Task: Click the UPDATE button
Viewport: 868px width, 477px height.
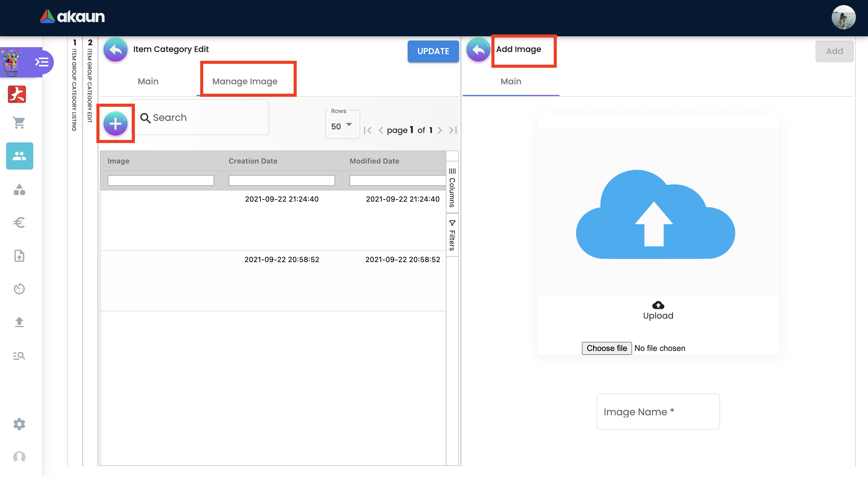Action: point(433,51)
